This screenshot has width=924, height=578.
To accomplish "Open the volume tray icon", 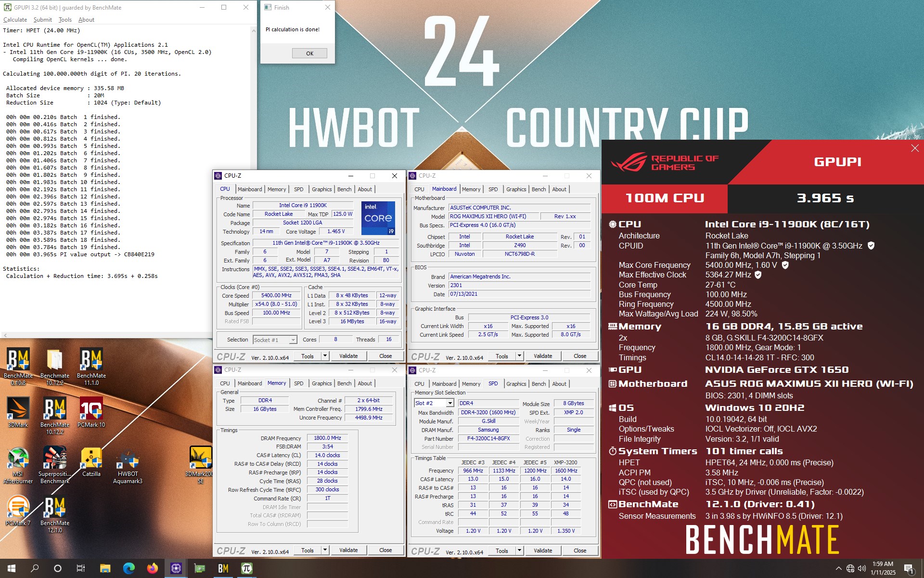I will coord(862,568).
